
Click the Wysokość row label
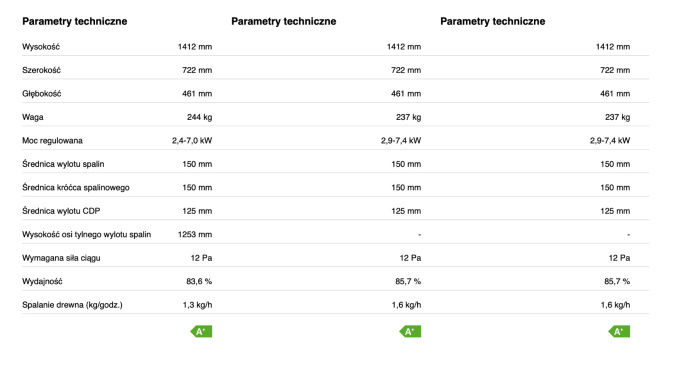tap(41, 47)
